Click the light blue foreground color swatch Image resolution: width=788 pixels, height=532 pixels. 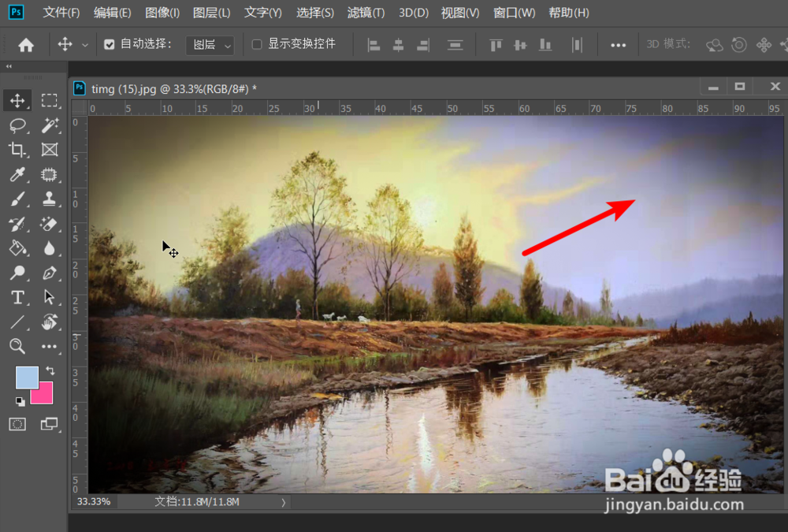[x=27, y=378]
